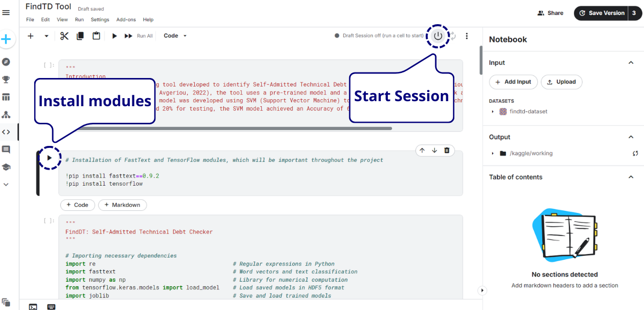Expand the findtd-dataset tree item
Image resolution: width=644 pixels, height=310 pixels.
click(x=493, y=112)
